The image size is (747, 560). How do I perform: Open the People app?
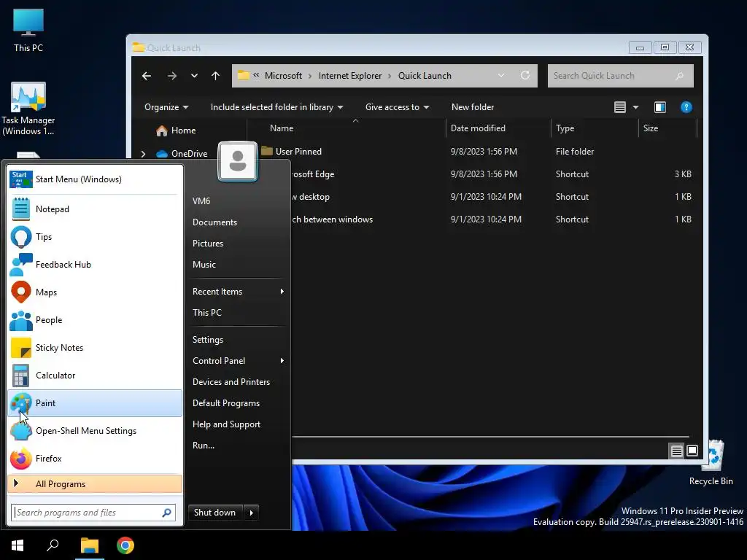[95, 320]
